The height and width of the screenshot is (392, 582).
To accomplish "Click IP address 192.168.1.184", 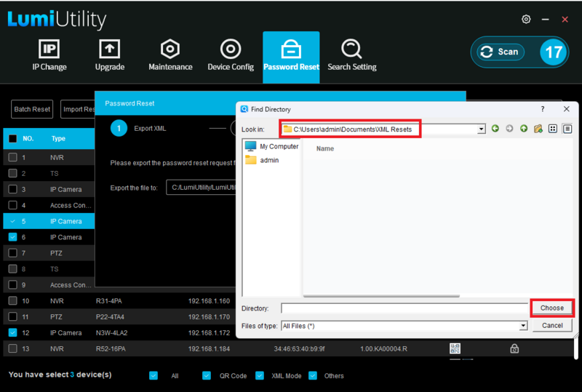I will (x=209, y=349).
